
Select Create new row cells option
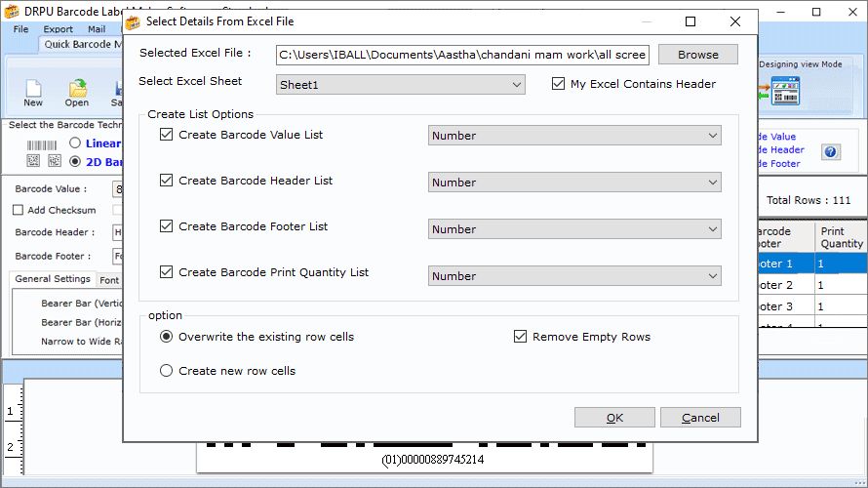(x=166, y=371)
